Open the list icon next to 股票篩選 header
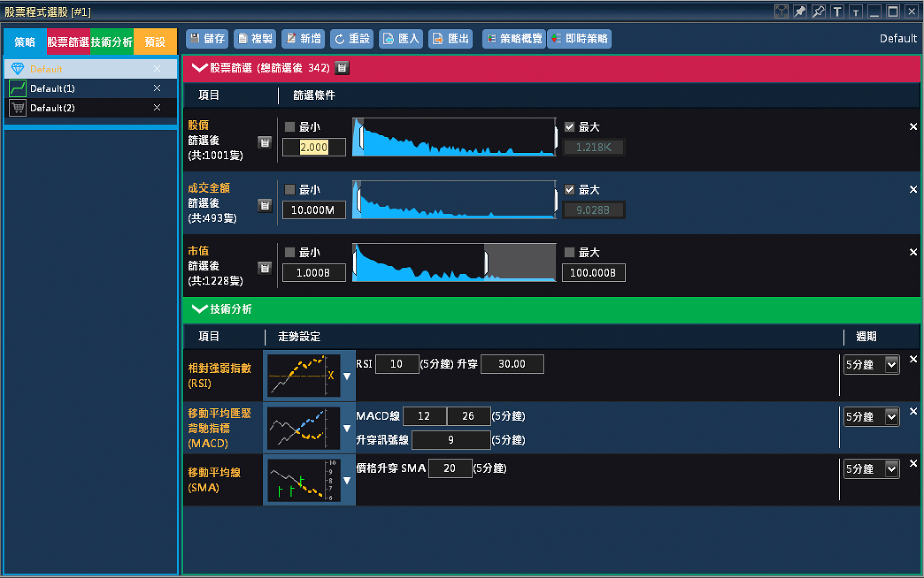Viewport: 924px width, 578px height. coord(342,68)
